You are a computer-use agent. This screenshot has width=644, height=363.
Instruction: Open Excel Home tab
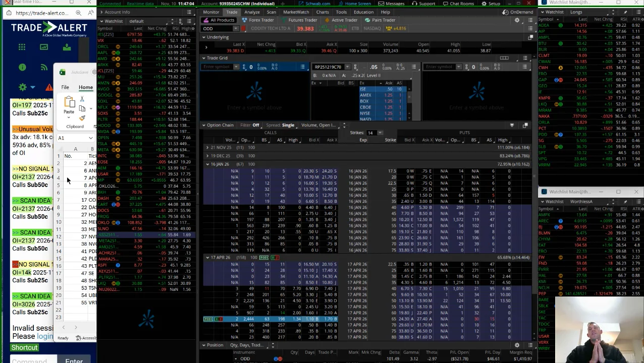point(85,87)
